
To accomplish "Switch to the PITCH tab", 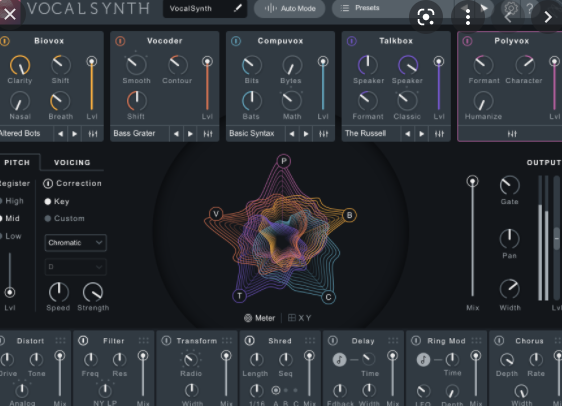I will [17, 162].
